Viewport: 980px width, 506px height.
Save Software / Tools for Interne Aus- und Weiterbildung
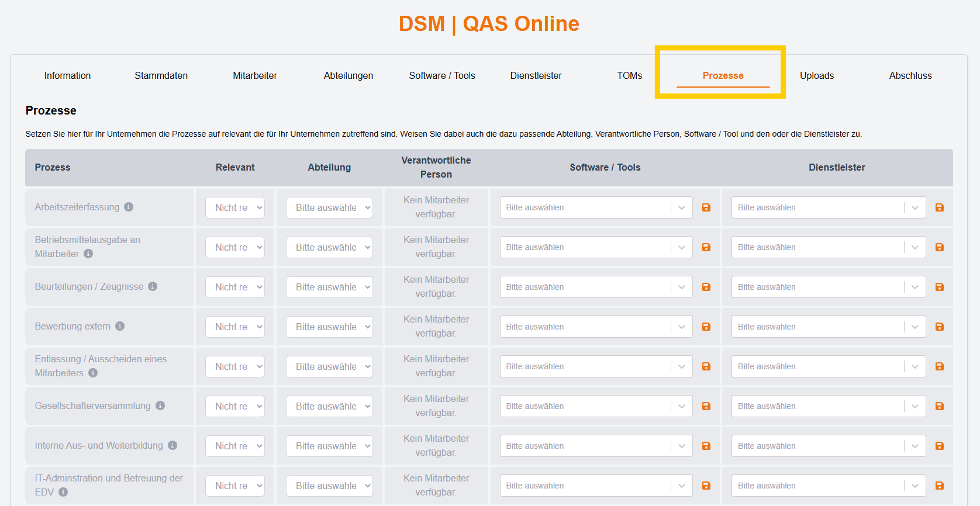pos(706,446)
